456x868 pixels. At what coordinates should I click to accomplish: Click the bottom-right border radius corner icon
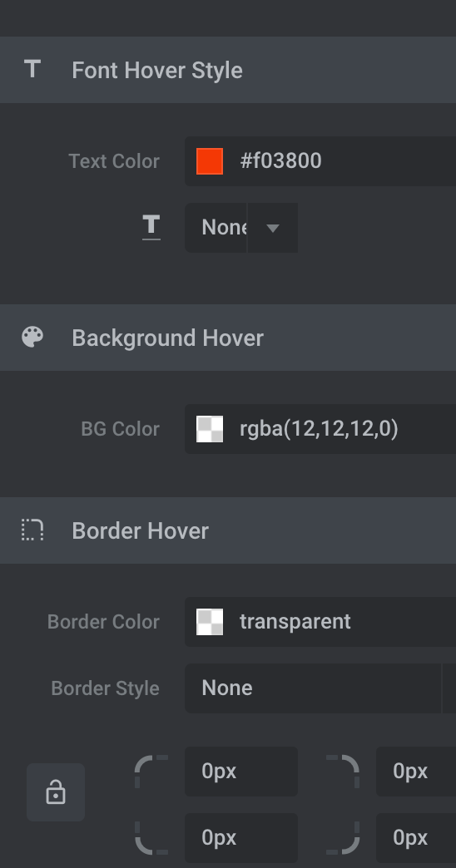[x=342, y=838]
